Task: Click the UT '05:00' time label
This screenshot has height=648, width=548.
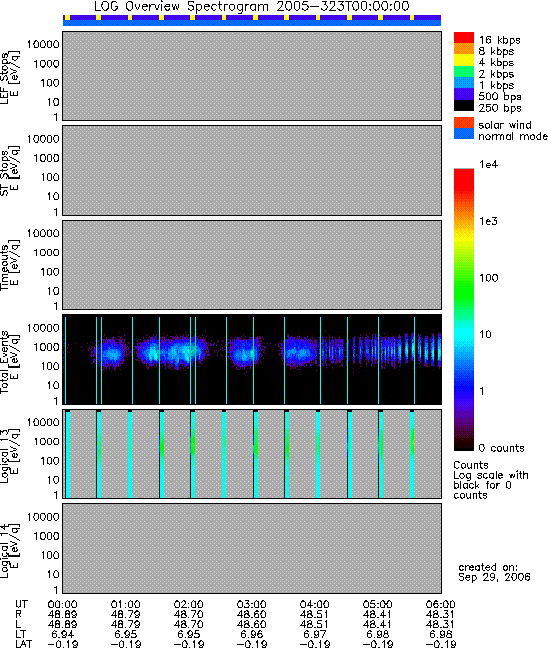Action: 377,605
